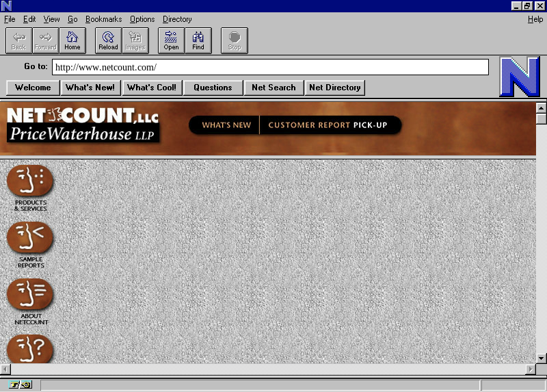
Task: Click the Go to URL field
Action: [x=270, y=67]
